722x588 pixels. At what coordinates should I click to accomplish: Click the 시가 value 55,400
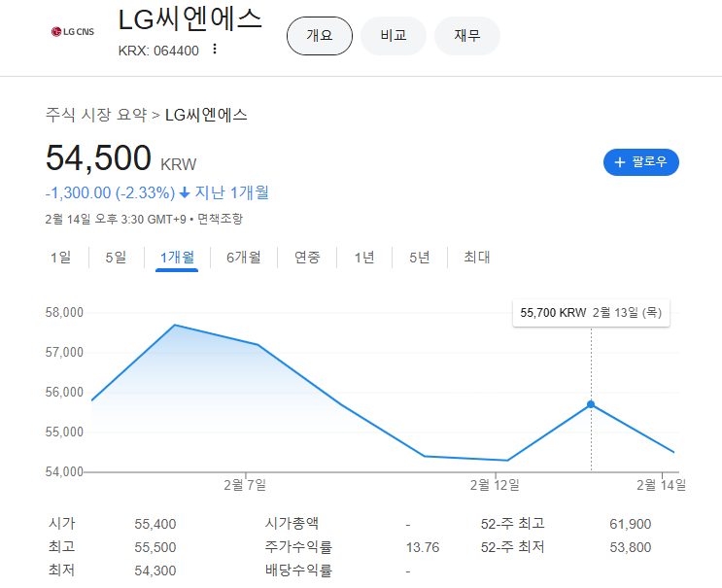point(155,524)
